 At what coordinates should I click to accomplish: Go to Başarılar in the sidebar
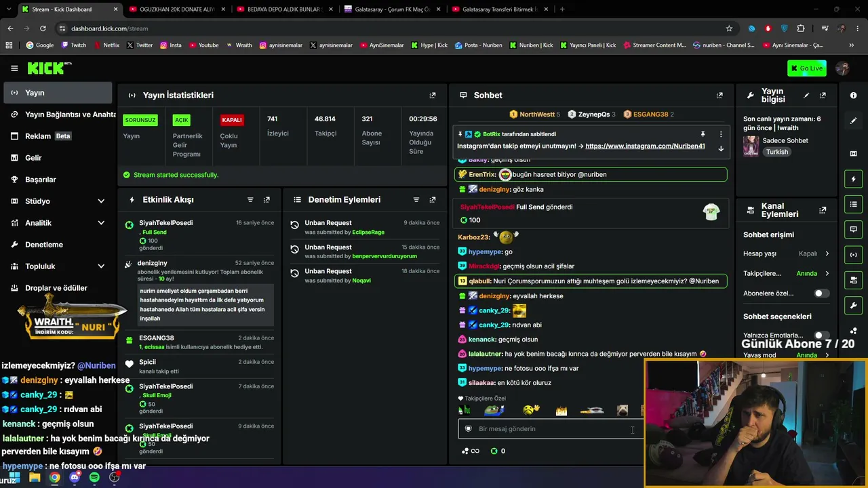tap(57, 180)
